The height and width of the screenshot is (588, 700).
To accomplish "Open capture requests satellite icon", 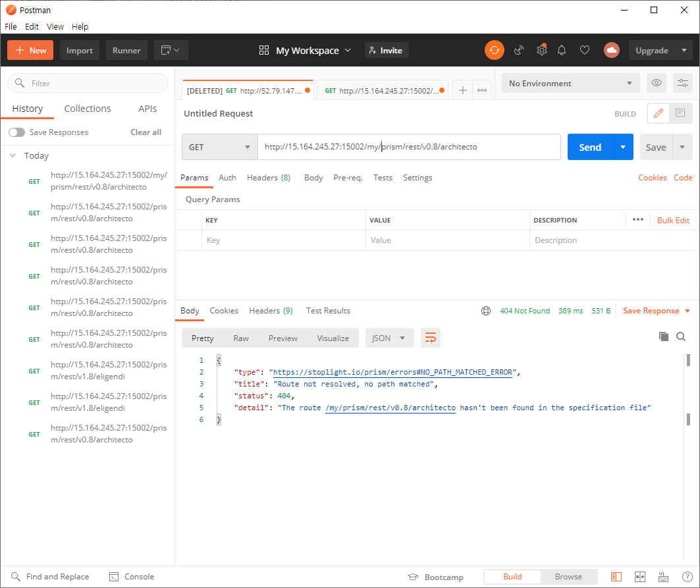I will click(x=519, y=51).
